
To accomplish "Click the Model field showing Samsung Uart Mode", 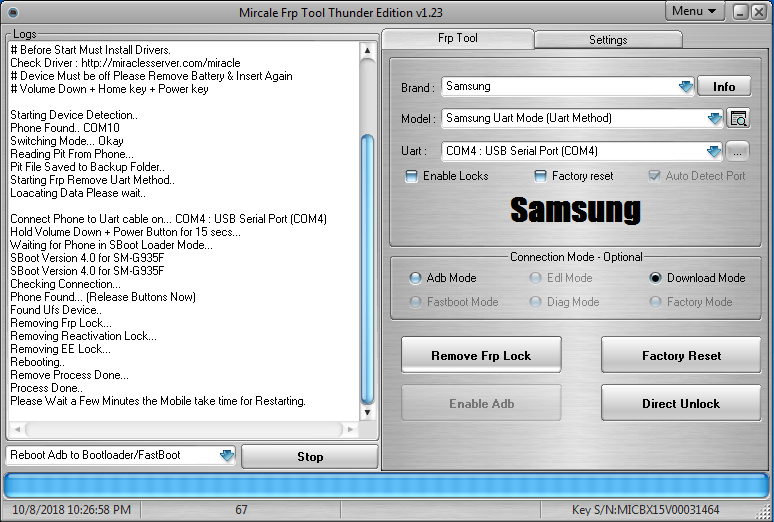I will tap(582, 118).
